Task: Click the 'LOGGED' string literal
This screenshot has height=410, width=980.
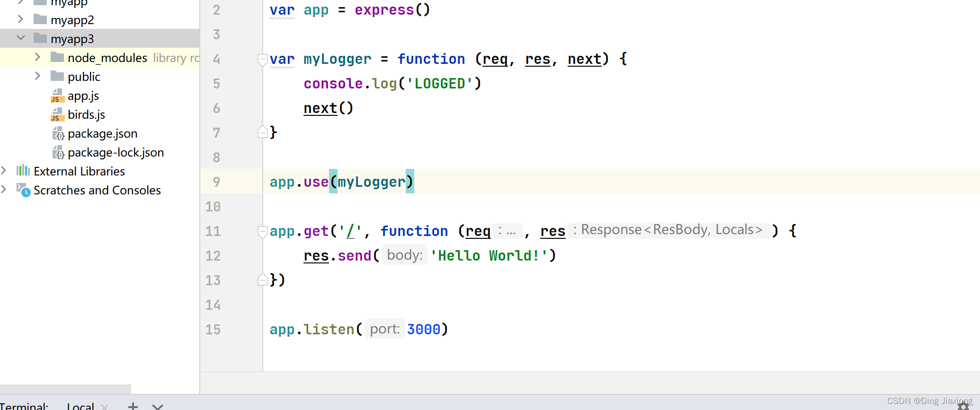Action: click(x=439, y=84)
